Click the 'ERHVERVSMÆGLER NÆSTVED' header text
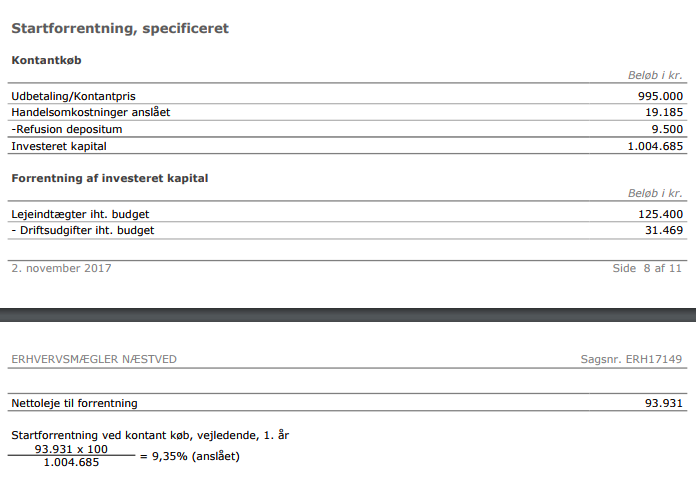 [x=96, y=359]
